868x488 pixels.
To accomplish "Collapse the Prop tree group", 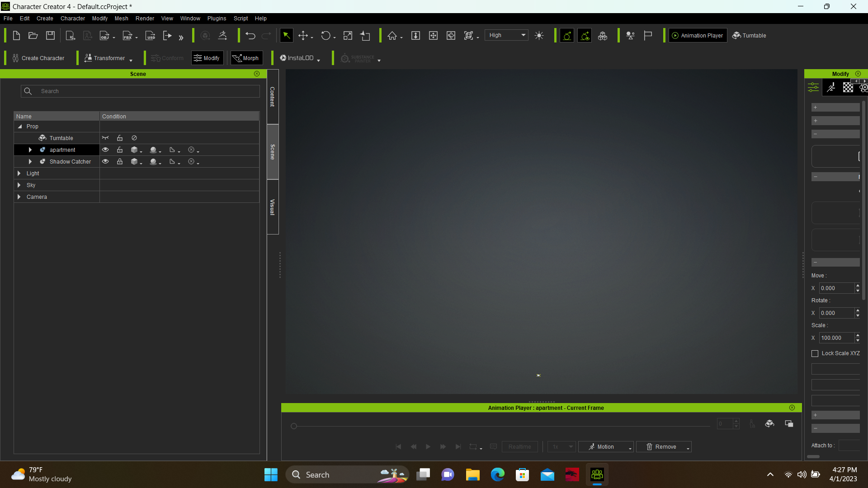I will [19, 127].
